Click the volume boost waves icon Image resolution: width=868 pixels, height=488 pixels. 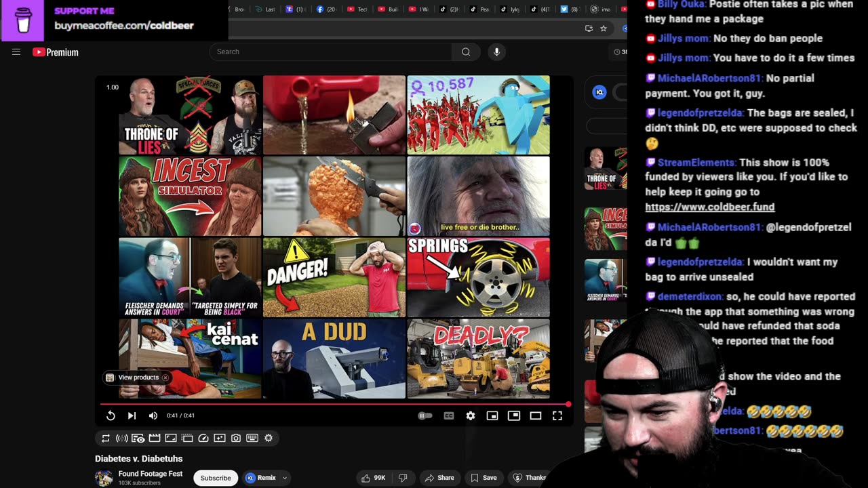pos(122,439)
